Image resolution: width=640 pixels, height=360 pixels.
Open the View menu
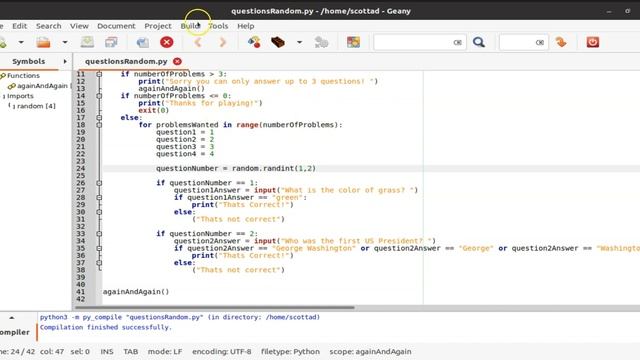click(79, 26)
